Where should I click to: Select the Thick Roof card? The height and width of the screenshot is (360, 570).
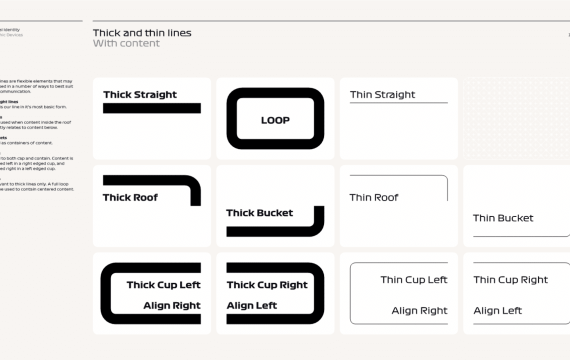coord(152,206)
